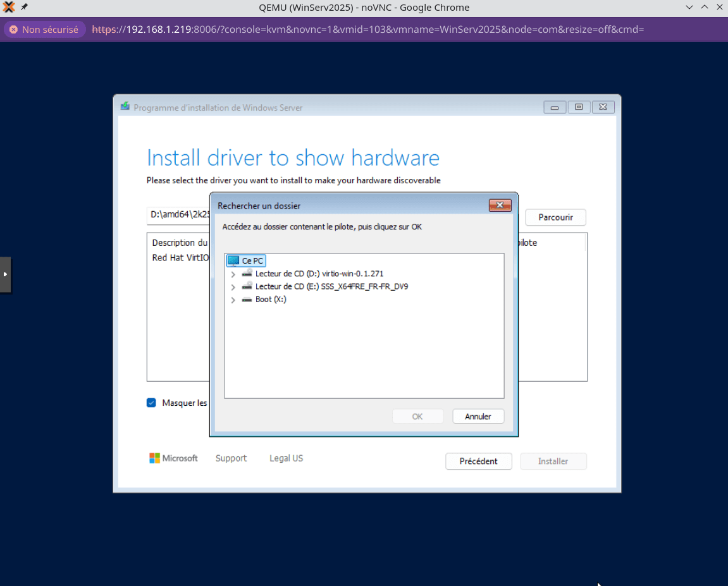Close the Windows Server setup window

coord(603,107)
